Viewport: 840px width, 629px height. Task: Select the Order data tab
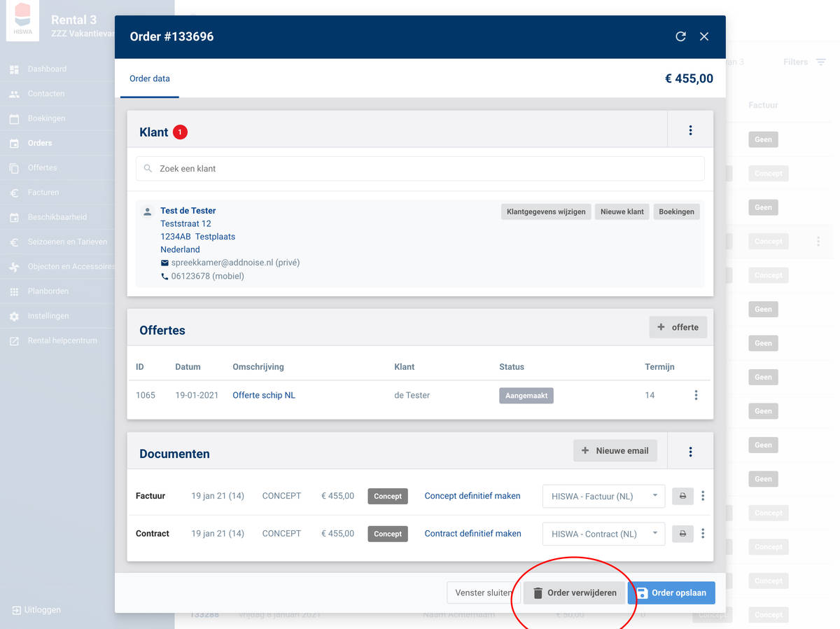tap(150, 78)
